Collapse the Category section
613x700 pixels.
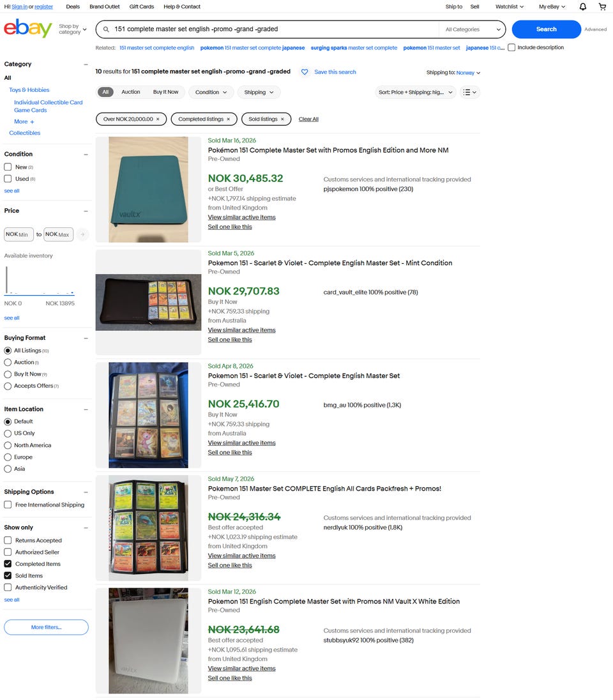point(86,65)
